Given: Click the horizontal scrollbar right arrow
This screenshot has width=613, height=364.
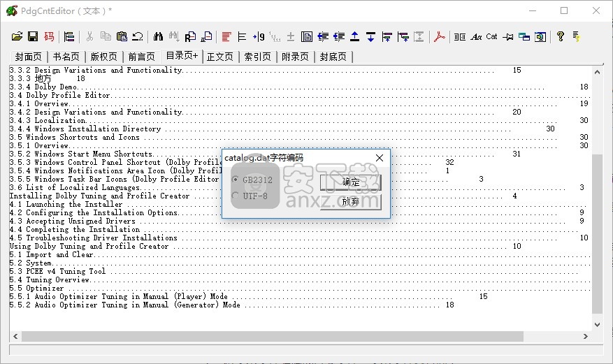Looking at the screenshot, I should click(585, 336).
